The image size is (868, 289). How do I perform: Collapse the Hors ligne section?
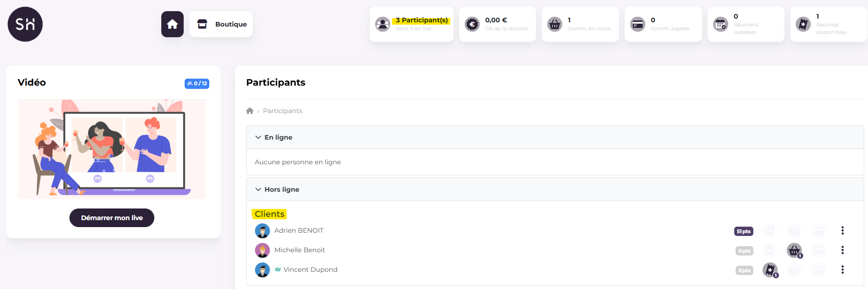258,189
